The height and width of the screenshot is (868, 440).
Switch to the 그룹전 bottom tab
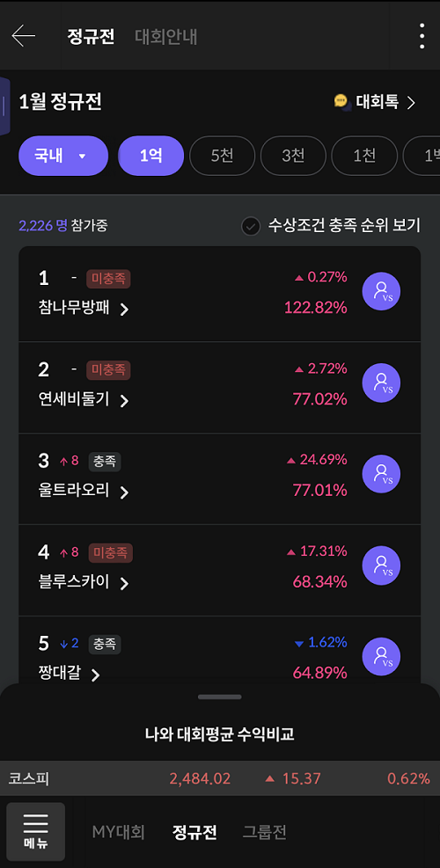tap(264, 831)
